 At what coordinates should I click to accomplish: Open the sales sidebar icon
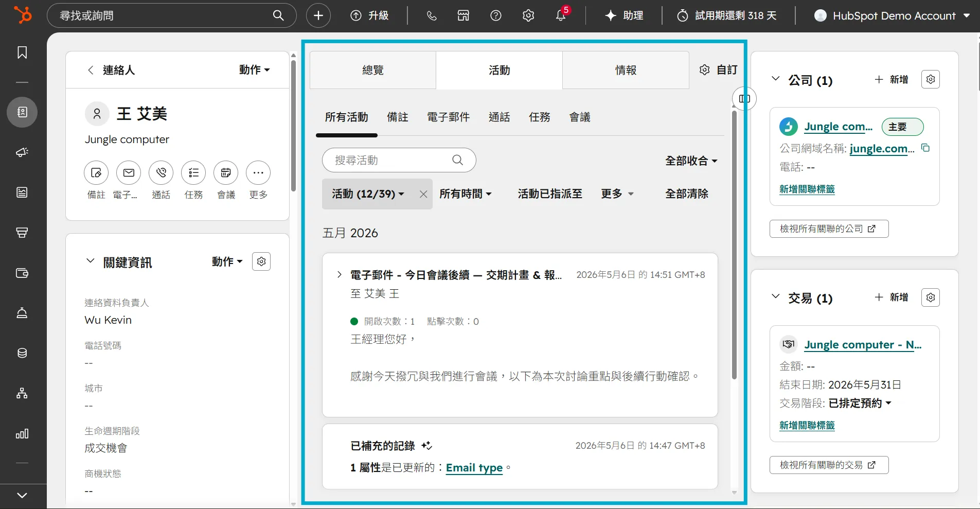coord(22,233)
